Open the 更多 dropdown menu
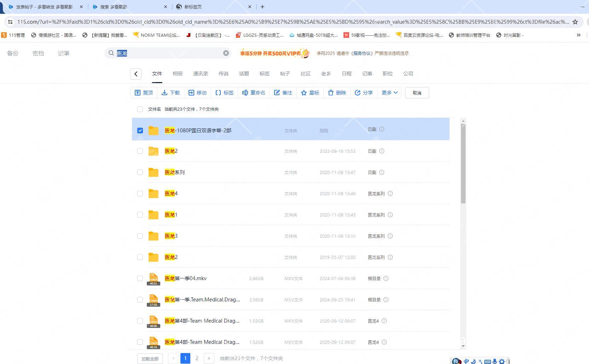Viewport: 589px width, 364px height. [x=389, y=93]
